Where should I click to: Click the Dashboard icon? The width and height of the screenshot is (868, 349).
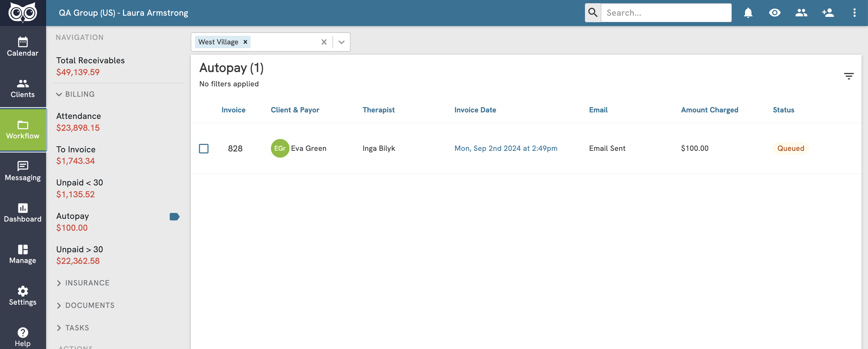(22, 212)
